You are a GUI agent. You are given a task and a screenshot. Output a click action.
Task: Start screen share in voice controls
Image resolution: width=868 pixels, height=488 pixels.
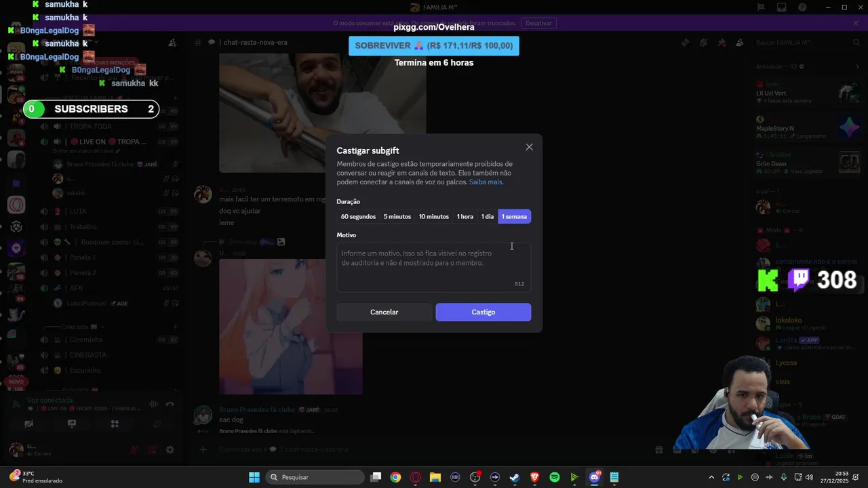tap(72, 424)
